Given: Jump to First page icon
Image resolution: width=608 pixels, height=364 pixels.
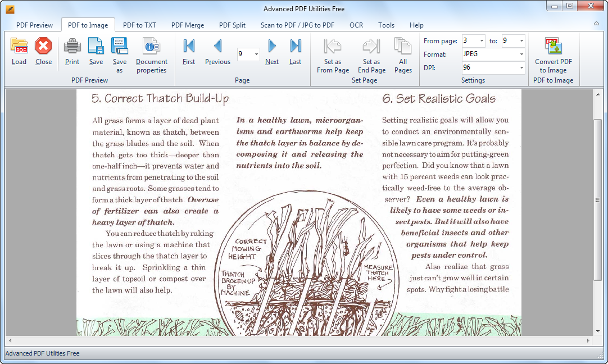Looking at the screenshot, I should [189, 46].
